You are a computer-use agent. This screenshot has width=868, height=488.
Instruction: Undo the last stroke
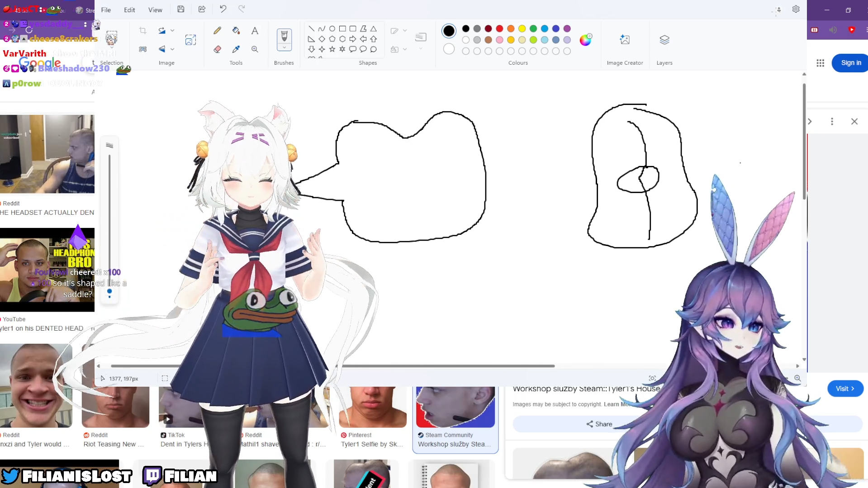(223, 9)
